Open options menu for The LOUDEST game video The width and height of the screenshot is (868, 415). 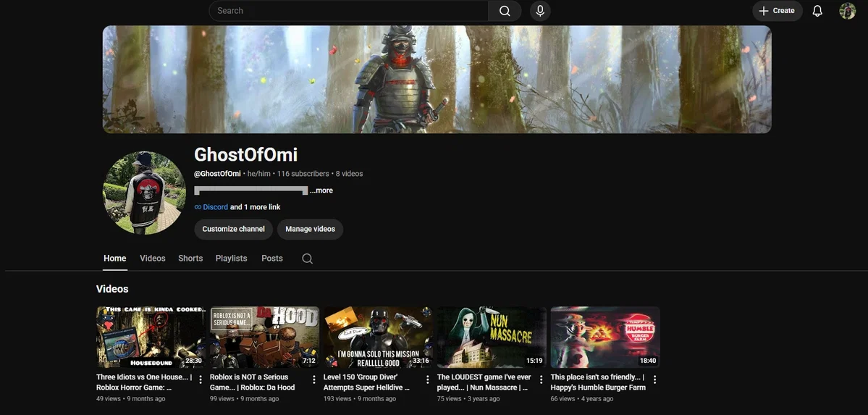pyautogui.click(x=541, y=380)
